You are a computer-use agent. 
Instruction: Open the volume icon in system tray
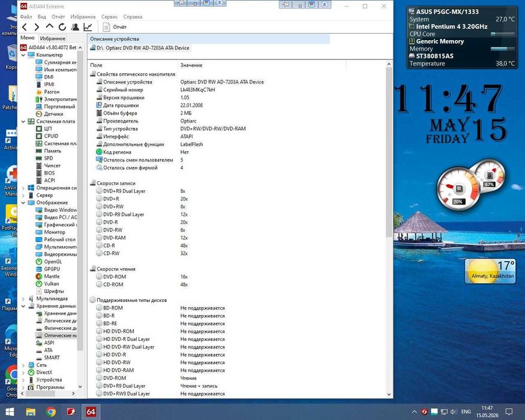click(x=454, y=412)
